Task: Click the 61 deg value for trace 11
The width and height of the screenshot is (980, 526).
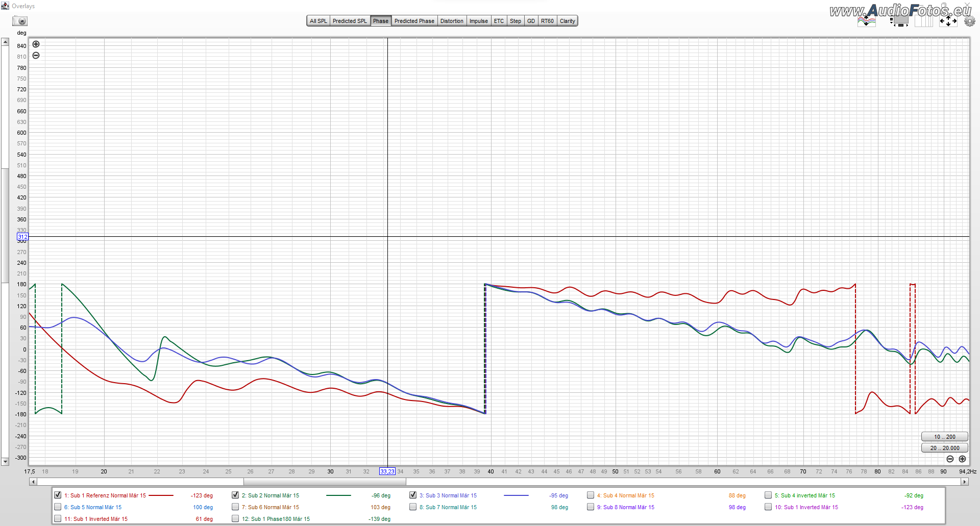Action: coord(204,519)
